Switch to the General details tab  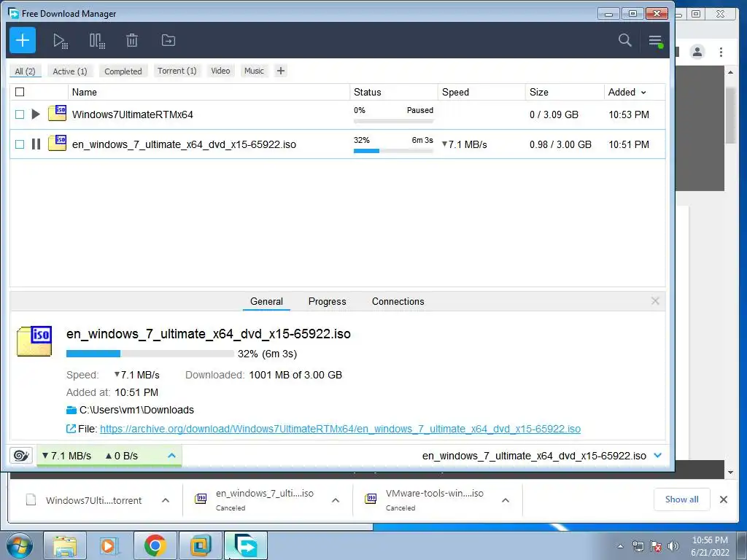coord(266,301)
